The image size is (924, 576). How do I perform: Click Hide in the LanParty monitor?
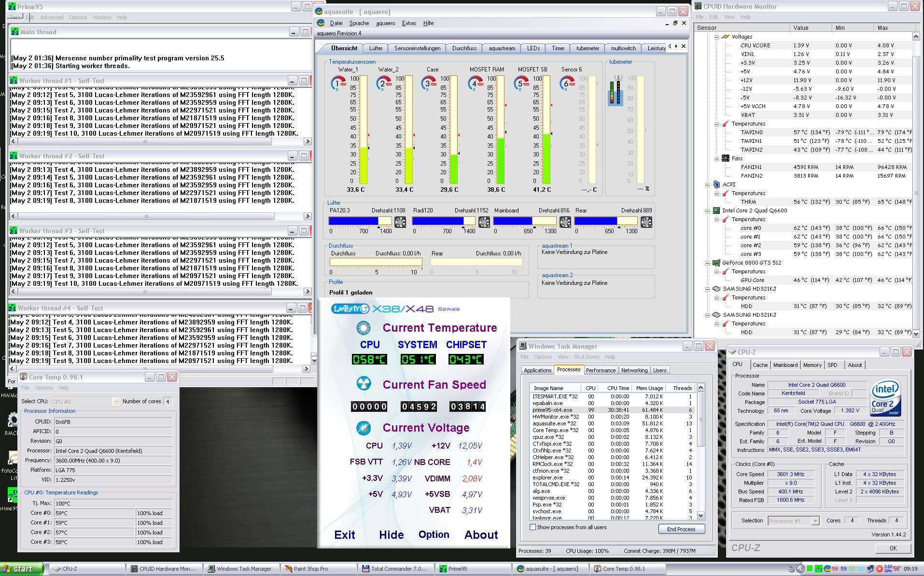click(391, 535)
